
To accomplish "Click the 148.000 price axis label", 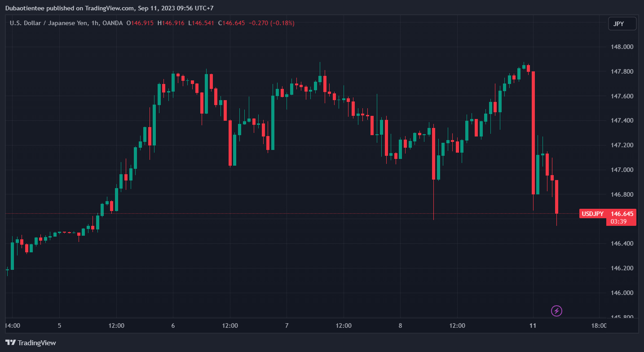I will [x=622, y=47].
